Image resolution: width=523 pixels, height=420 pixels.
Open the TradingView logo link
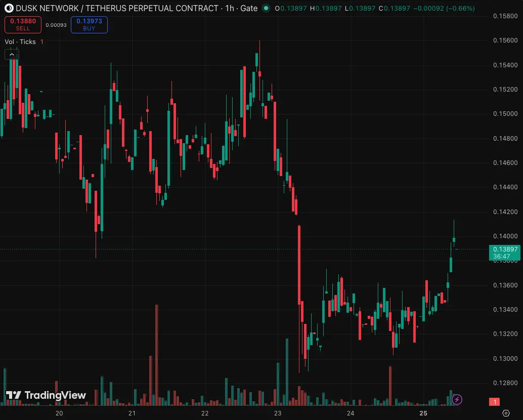pos(46,395)
